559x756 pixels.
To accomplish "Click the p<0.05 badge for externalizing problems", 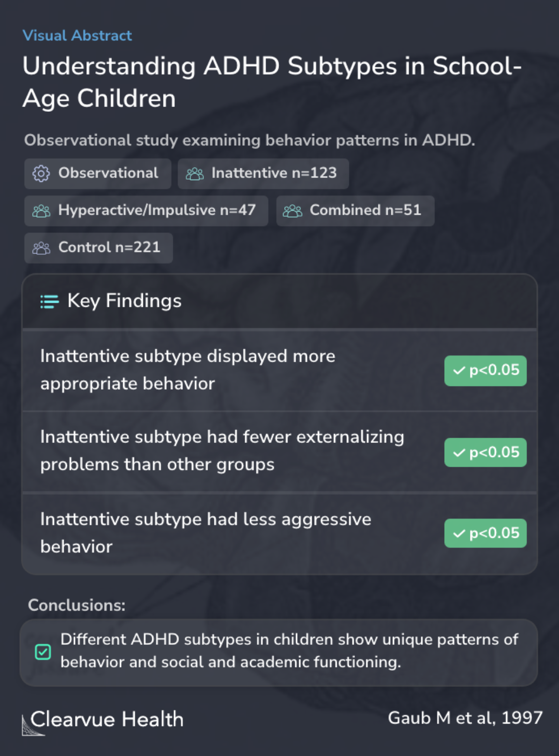I will coord(486,452).
